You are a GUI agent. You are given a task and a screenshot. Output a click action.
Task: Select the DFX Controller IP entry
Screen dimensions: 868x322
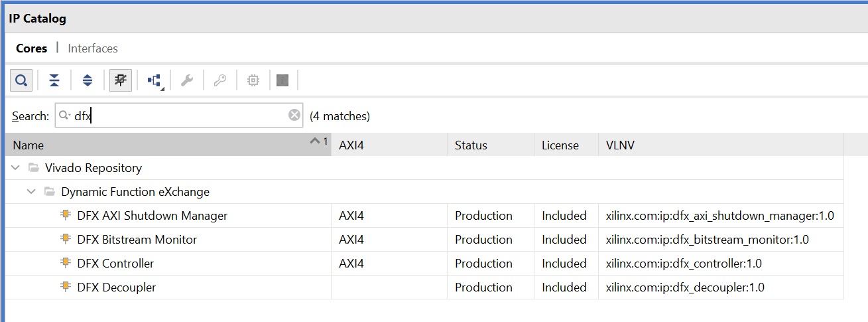tap(115, 264)
